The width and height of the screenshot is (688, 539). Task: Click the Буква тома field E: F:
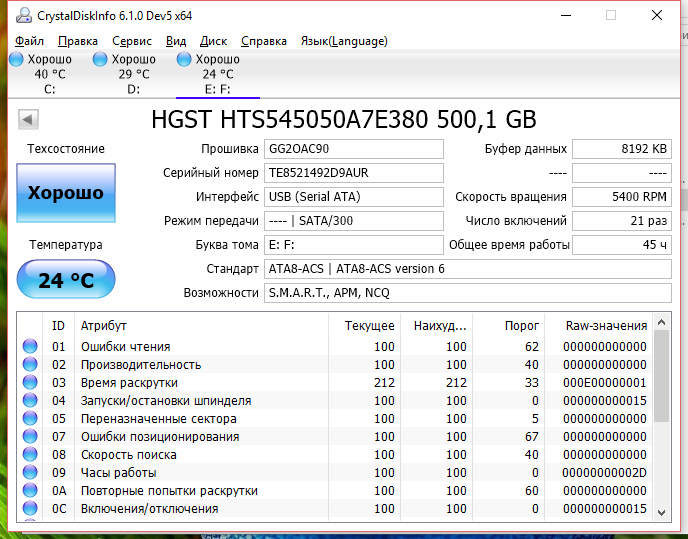[354, 245]
